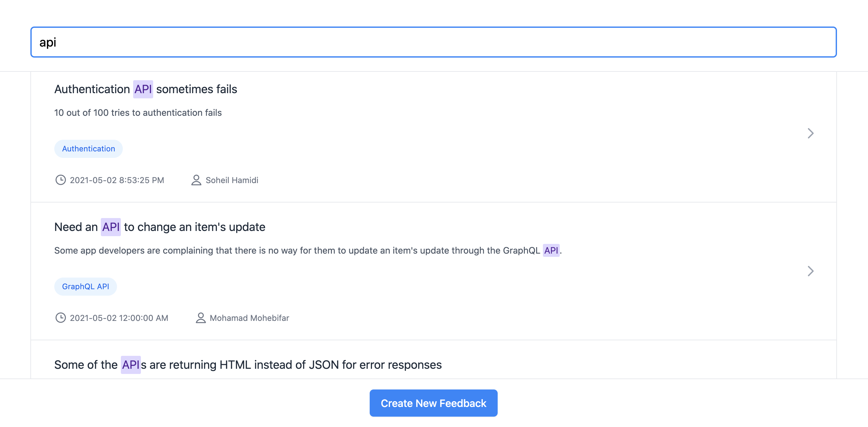
Task: Click the clock icon beside 8:53:25 PM timestamp
Action: tap(60, 180)
